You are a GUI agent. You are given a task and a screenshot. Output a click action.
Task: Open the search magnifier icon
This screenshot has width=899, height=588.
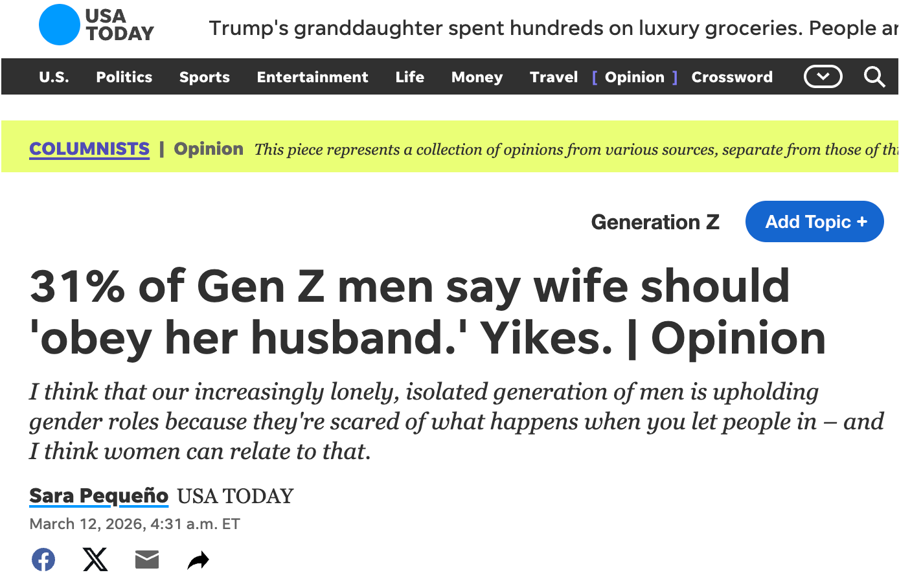pos(874,77)
